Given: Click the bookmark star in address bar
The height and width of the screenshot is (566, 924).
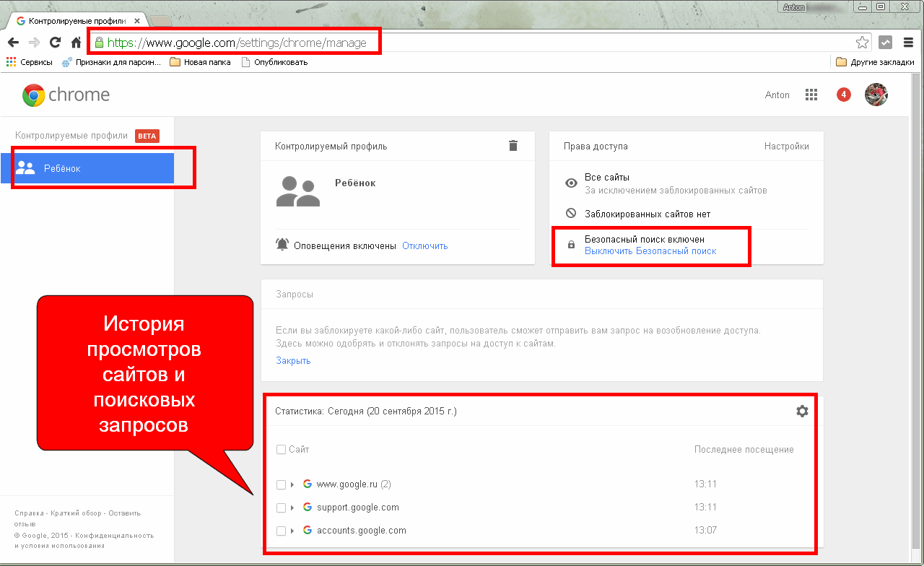Looking at the screenshot, I should click(862, 43).
